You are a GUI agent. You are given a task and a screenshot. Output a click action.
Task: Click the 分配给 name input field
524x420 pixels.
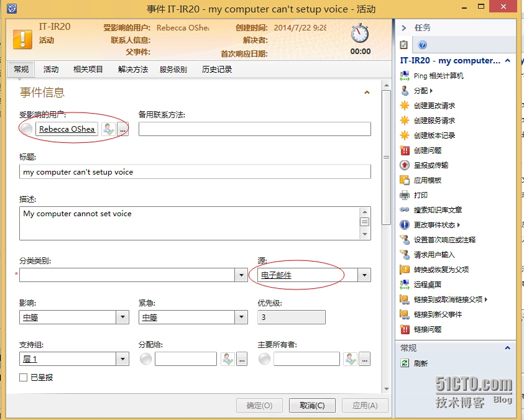click(x=186, y=359)
